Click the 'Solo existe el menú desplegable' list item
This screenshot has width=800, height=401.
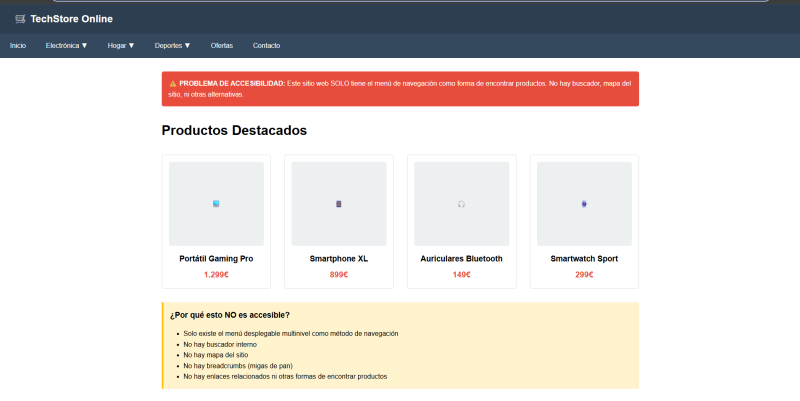tap(291, 334)
